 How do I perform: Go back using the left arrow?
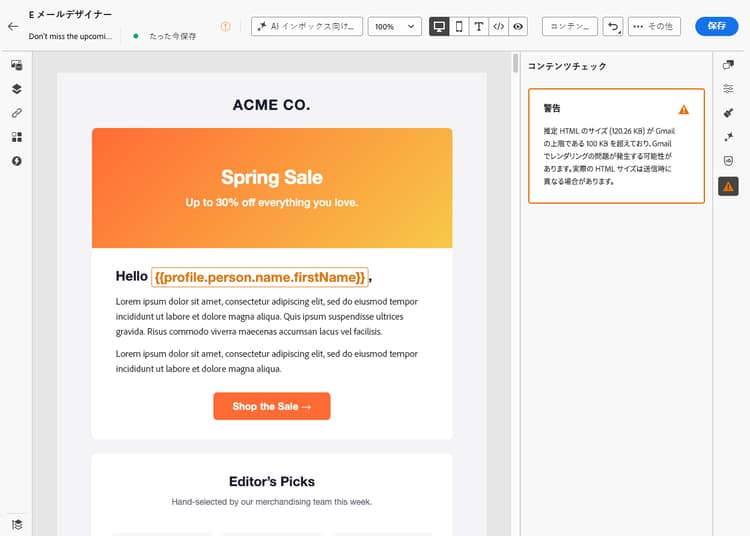coord(13,27)
